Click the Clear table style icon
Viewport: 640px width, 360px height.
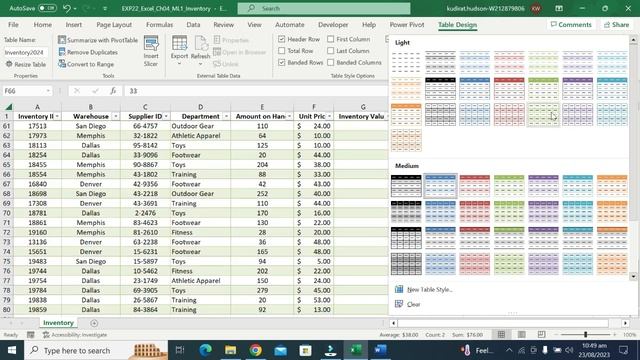pyautogui.click(x=399, y=304)
